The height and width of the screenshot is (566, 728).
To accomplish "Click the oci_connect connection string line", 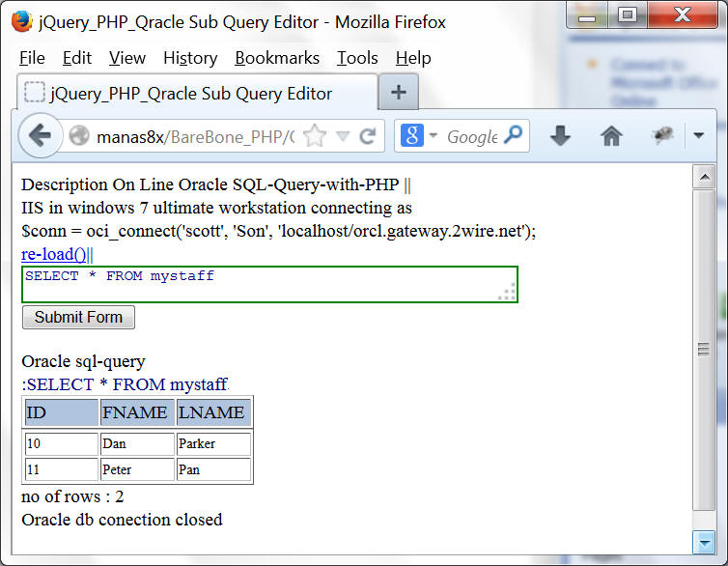I will [279, 231].
